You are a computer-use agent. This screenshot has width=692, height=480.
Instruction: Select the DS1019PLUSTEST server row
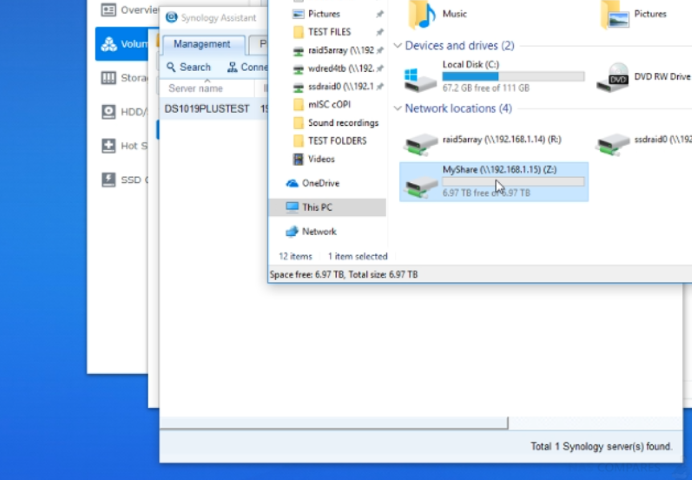pyautogui.click(x=214, y=109)
